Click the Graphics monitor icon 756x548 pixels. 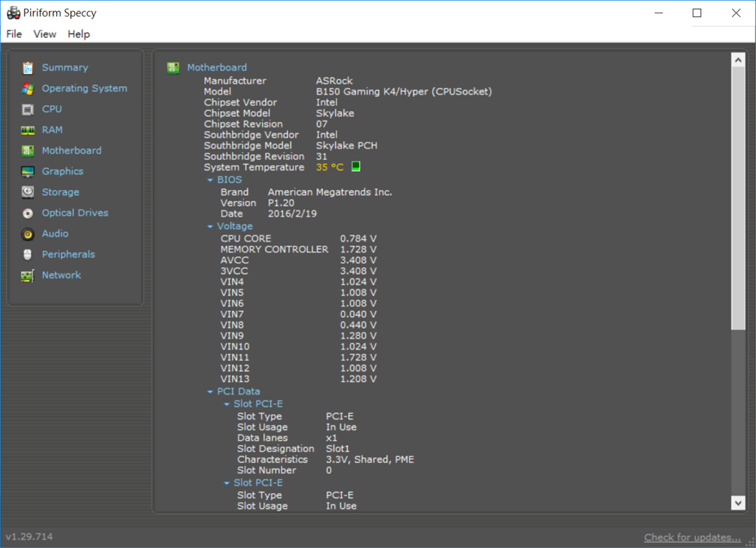click(28, 171)
